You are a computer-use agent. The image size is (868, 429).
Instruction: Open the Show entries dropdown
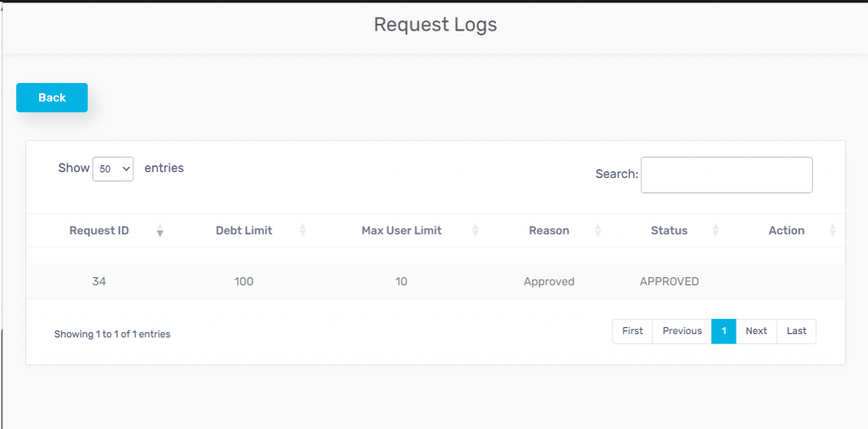[113, 169]
